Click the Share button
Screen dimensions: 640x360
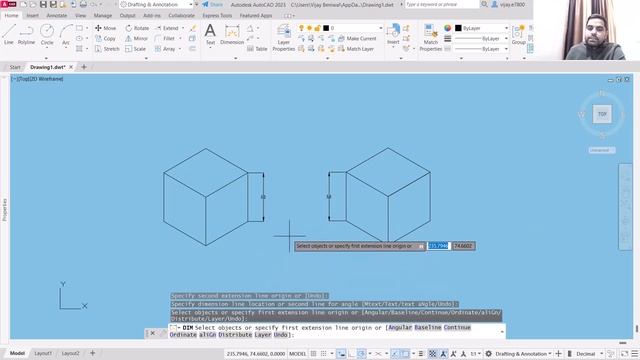point(213,4)
